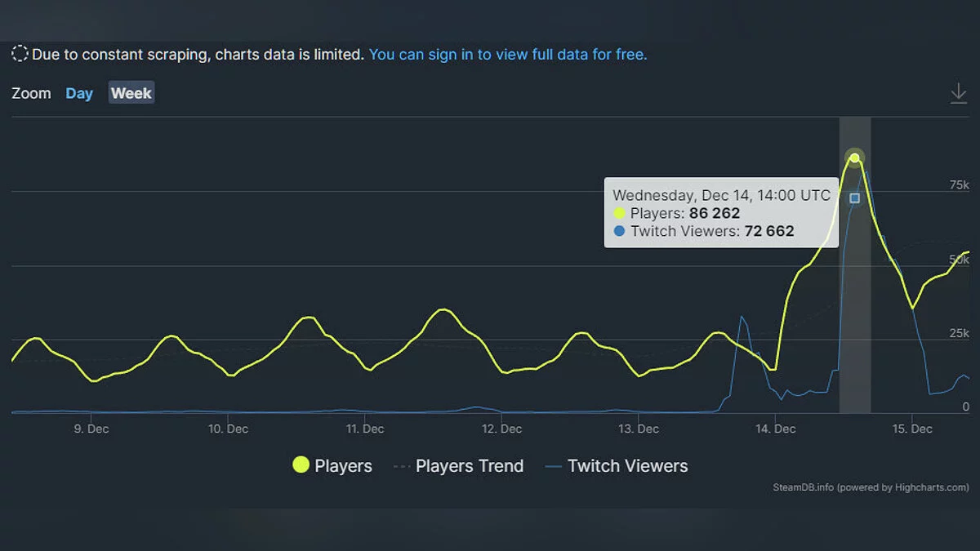
Task: Click the 14. Dec date axis label
Action: [x=775, y=429]
